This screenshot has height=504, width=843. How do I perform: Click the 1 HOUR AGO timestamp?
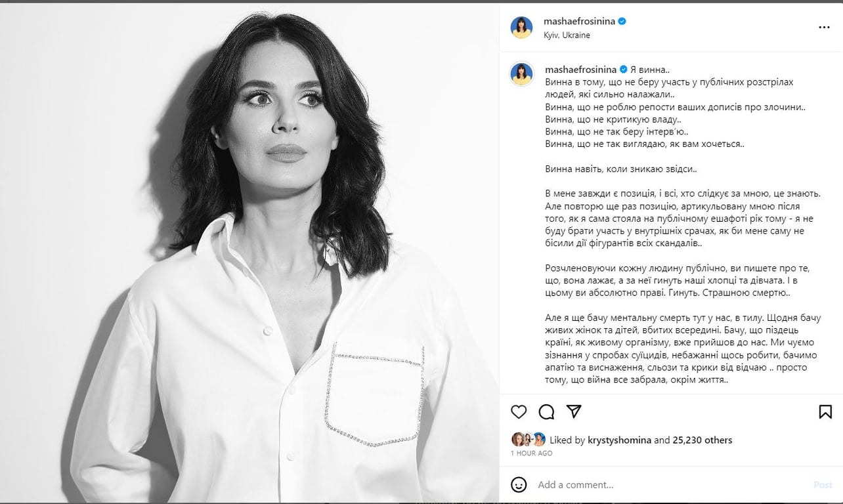tap(531, 453)
